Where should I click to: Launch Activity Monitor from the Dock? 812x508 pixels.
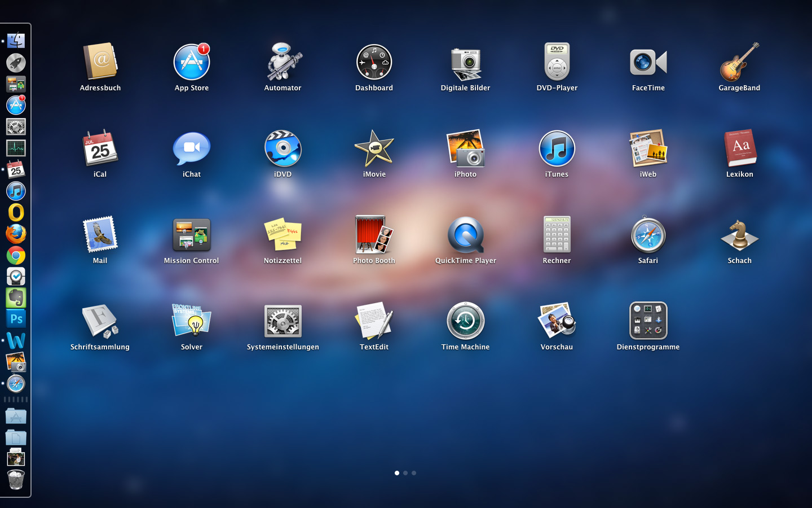point(16,148)
